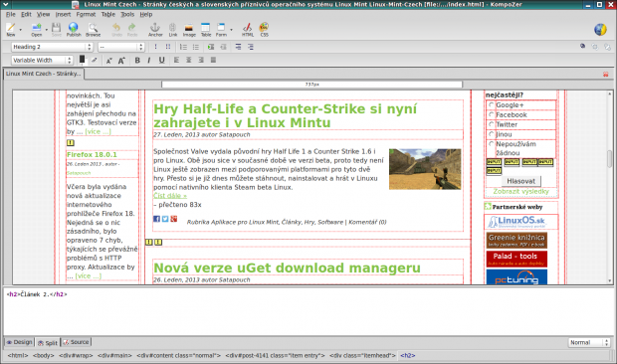Toggle Underline formatting
The width and height of the screenshot is (617, 364).
(161, 60)
